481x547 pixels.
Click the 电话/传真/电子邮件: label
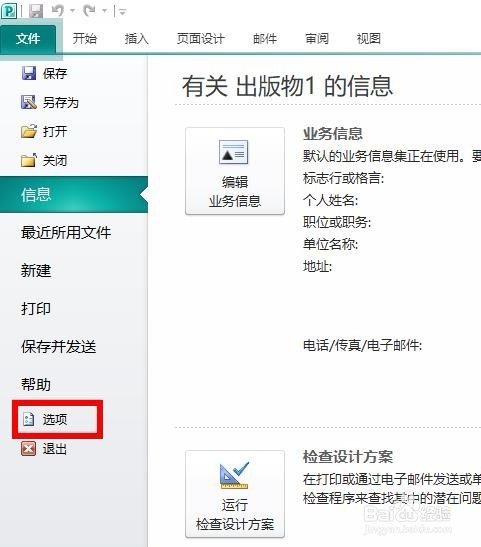[362, 345]
